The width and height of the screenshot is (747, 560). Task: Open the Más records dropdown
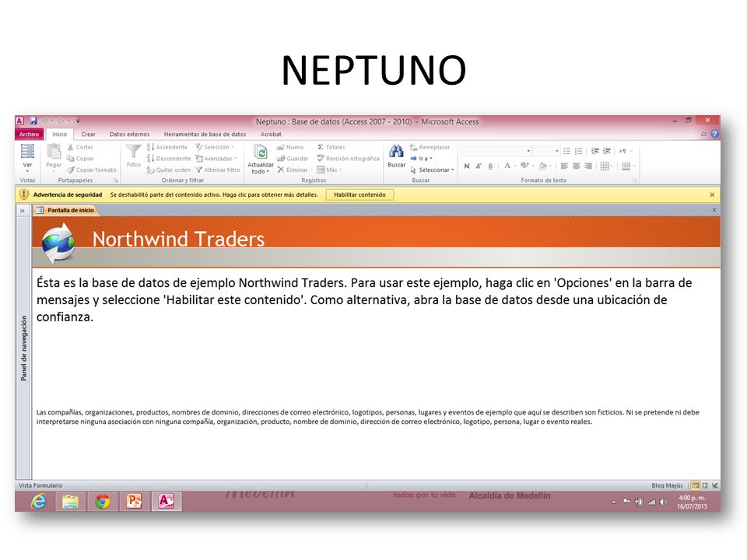(329, 170)
